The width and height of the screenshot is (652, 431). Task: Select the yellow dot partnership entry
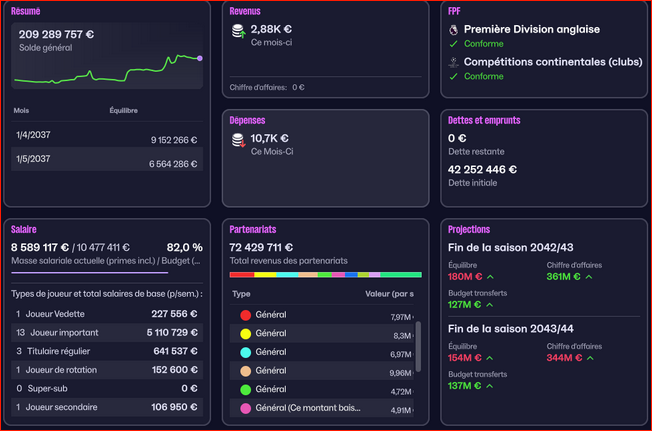(245, 334)
